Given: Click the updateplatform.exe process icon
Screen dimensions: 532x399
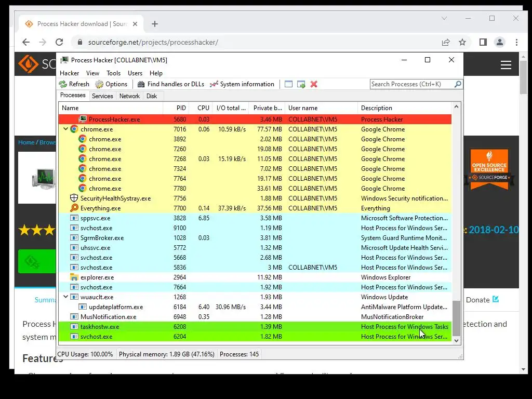Looking at the screenshot, I should pyautogui.click(x=83, y=307).
